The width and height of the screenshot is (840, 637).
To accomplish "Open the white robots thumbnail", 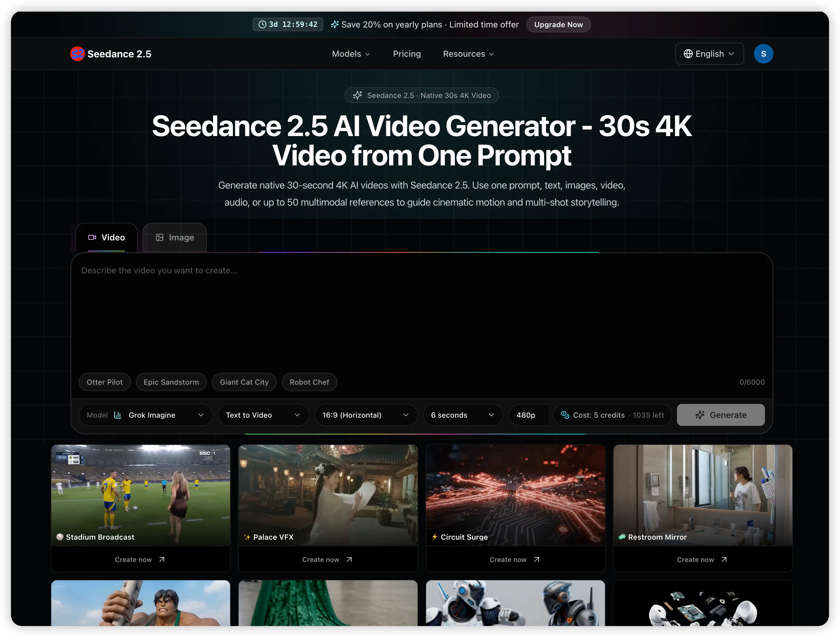I will click(x=515, y=603).
